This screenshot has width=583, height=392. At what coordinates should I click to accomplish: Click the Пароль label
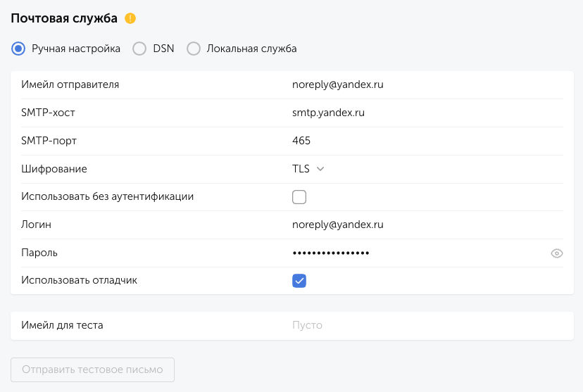[39, 253]
